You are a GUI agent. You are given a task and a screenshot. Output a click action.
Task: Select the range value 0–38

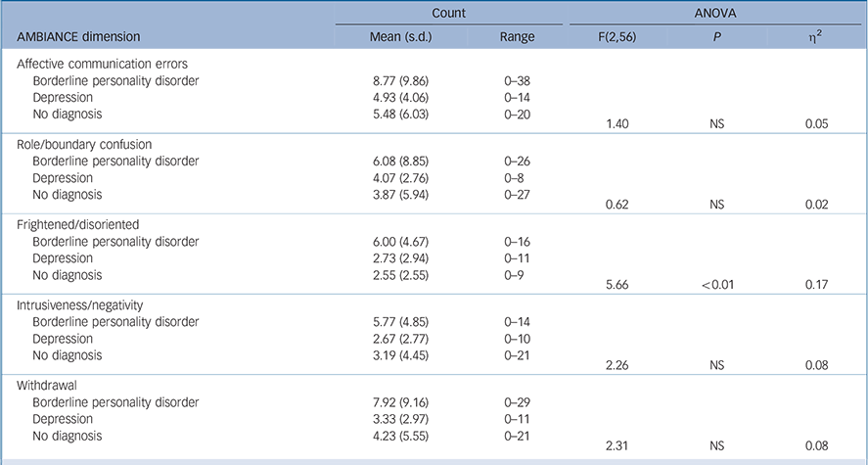516,80
